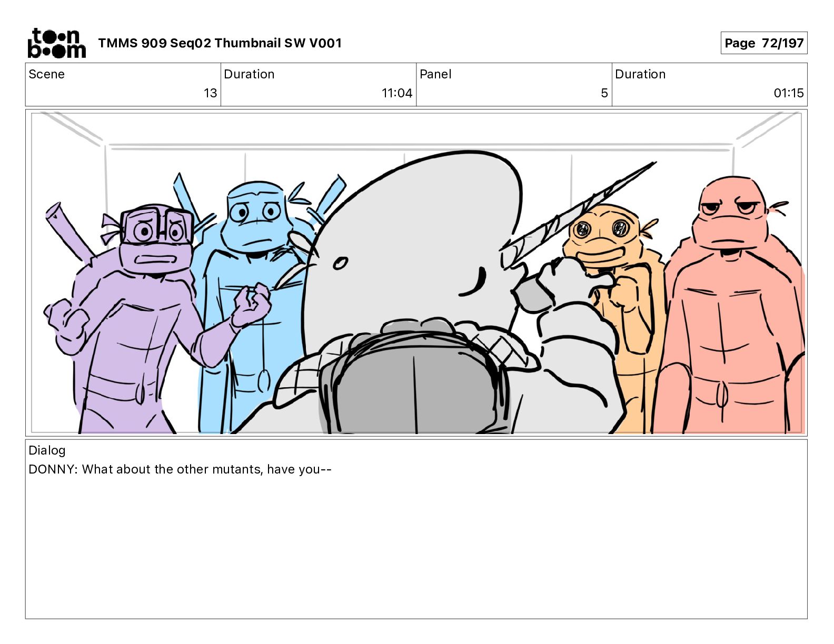
Task: Click the panel number '5'
Action: (604, 93)
